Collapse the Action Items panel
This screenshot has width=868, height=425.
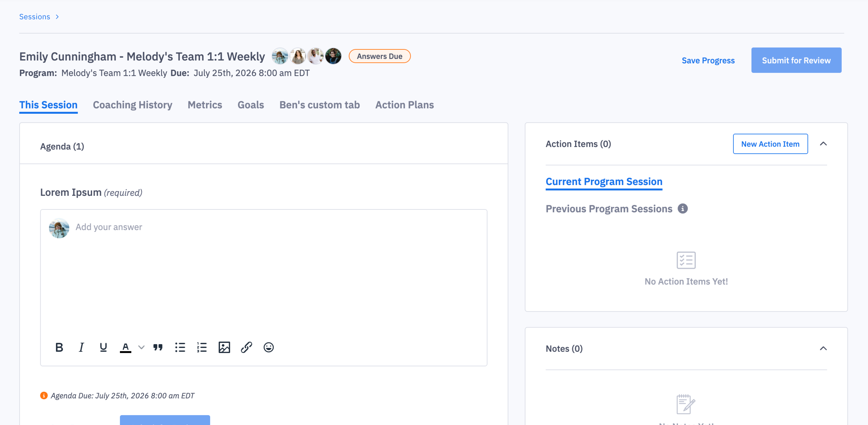[x=823, y=144]
